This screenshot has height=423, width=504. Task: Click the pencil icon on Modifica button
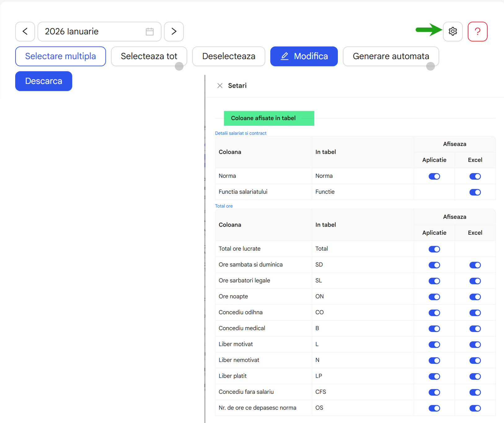pos(285,56)
